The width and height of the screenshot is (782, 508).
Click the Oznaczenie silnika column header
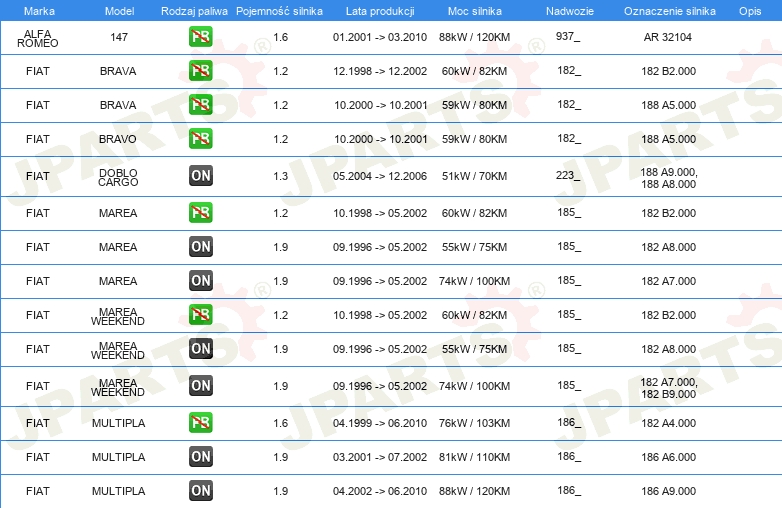(x=669, y=11)
